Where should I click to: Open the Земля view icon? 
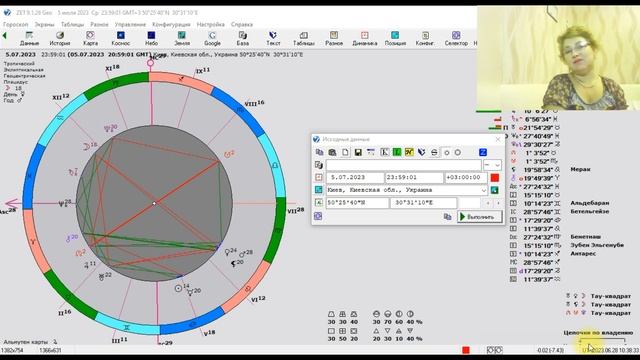[x=182, y=38]
